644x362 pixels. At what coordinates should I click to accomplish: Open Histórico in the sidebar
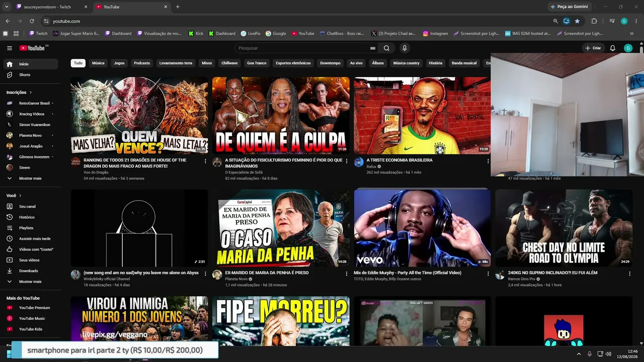30,217
